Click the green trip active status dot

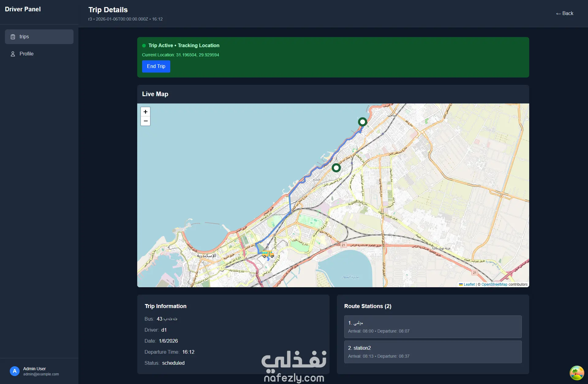(x=144, y=46)
